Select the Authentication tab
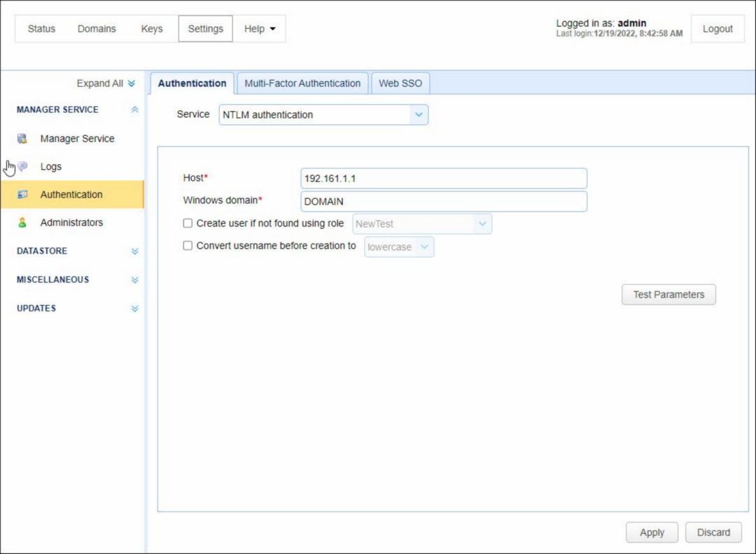 pyautogui.click(x=192, y=84)
